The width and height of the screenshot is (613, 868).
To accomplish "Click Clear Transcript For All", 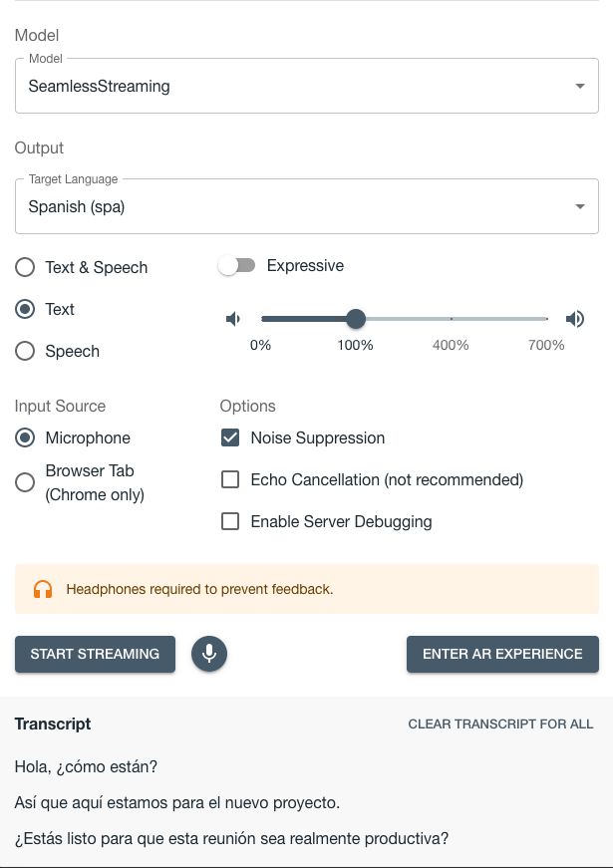I will point(500,724).
